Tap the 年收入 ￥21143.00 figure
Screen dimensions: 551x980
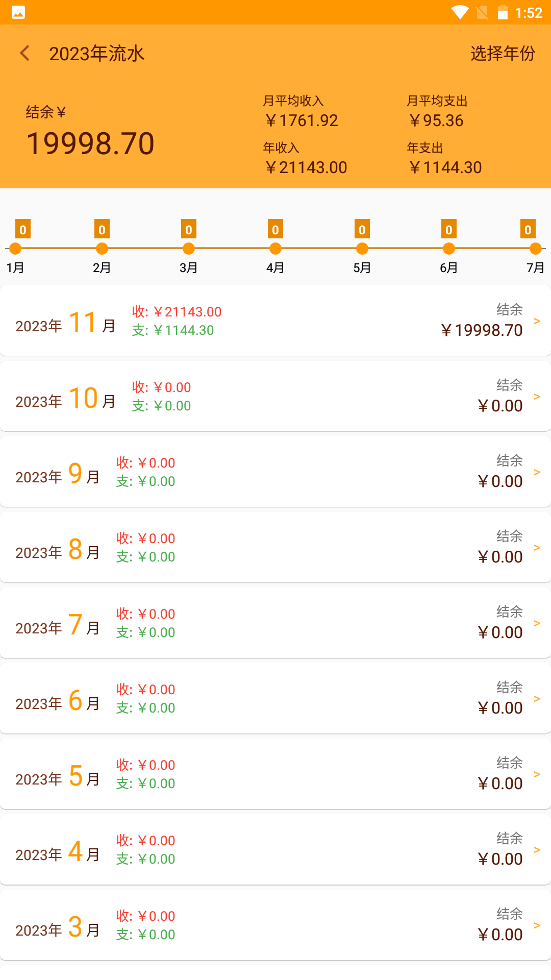(x=306, y=167)
